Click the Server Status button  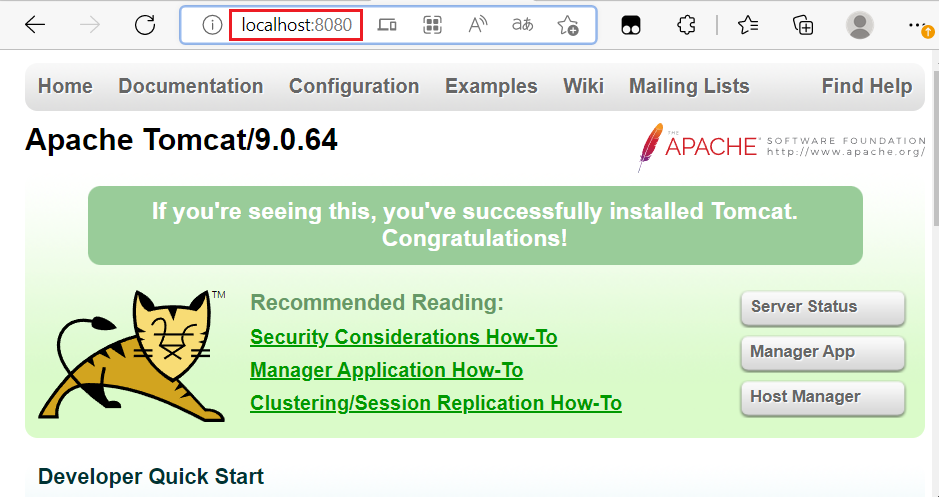pos(822,308)
